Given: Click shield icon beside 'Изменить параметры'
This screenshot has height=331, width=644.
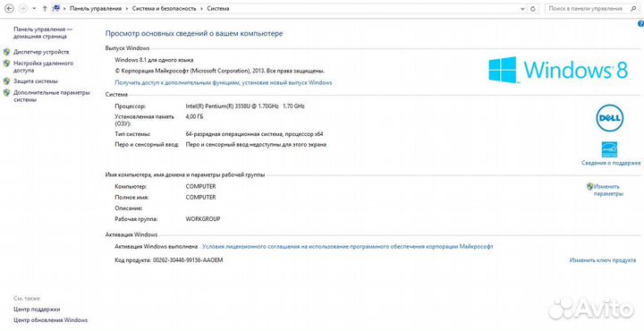Looking at the screenshot, I should coord(589,186).
